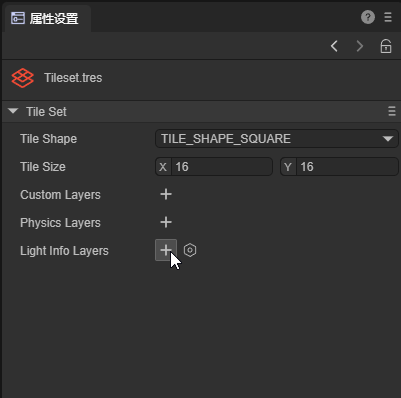Screen dimensions: 401x398
Task: Add a new Physics Layers entry
Action: pos(166,222)
